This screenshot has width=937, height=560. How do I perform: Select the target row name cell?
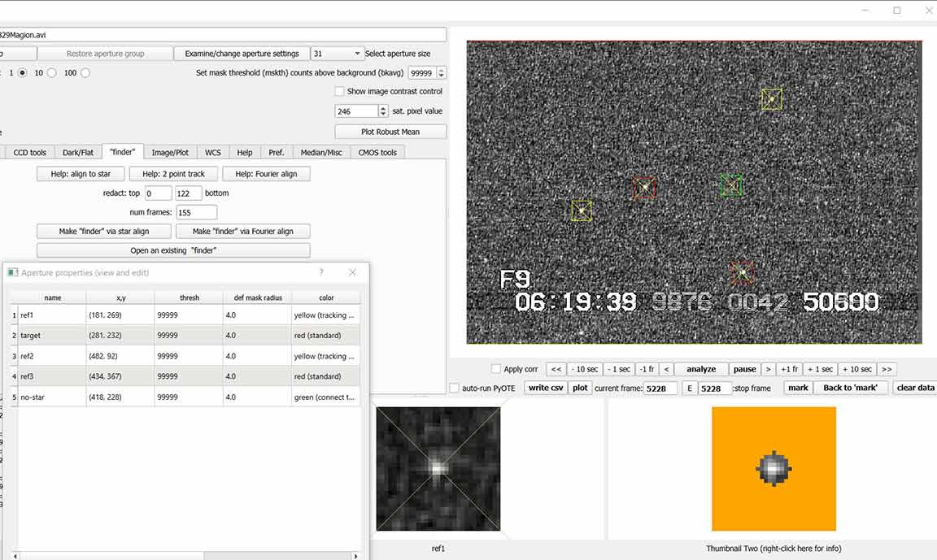[x=53, y=336]
